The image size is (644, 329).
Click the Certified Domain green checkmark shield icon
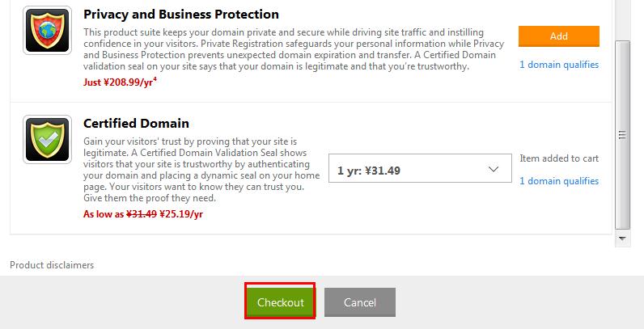point(47,140)
